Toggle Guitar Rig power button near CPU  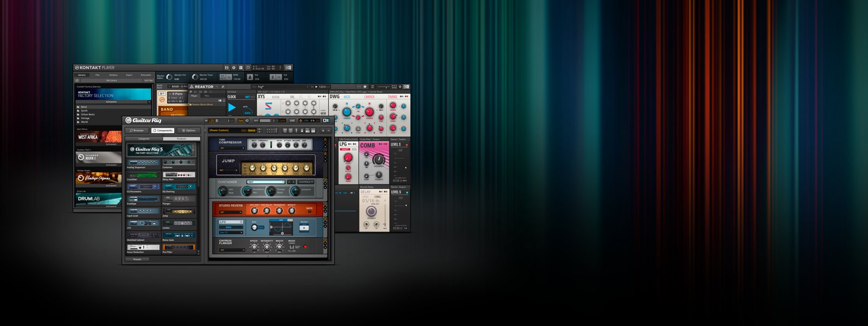(x=301, y=121)
